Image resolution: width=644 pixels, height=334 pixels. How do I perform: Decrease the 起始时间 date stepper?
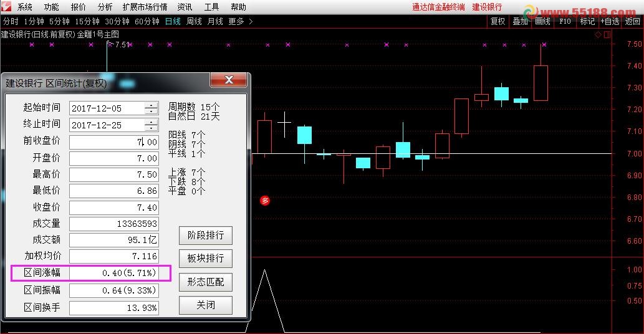[151, 112]
